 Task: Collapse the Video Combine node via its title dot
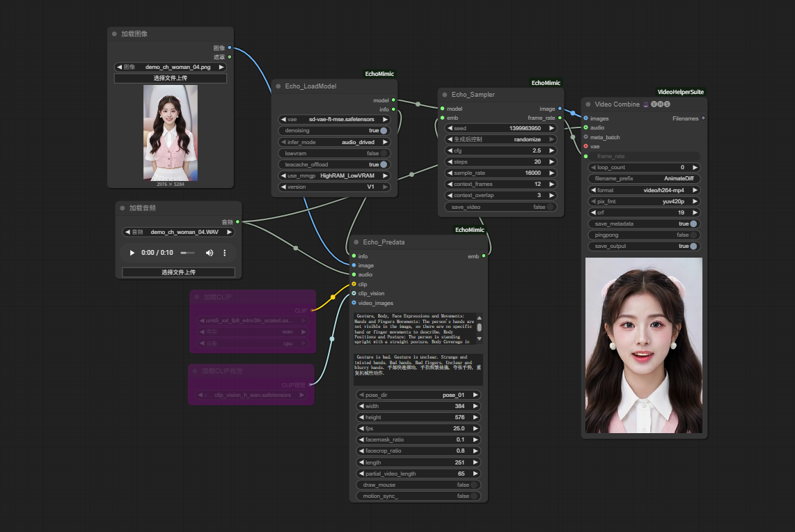[588, 104]
